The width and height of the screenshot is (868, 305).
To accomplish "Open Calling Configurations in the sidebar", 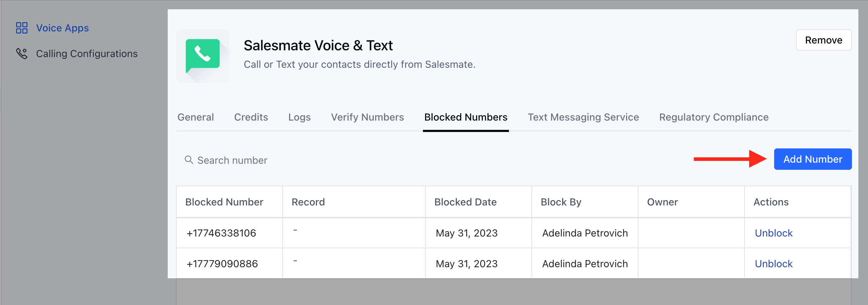I will tap(87, 54).
